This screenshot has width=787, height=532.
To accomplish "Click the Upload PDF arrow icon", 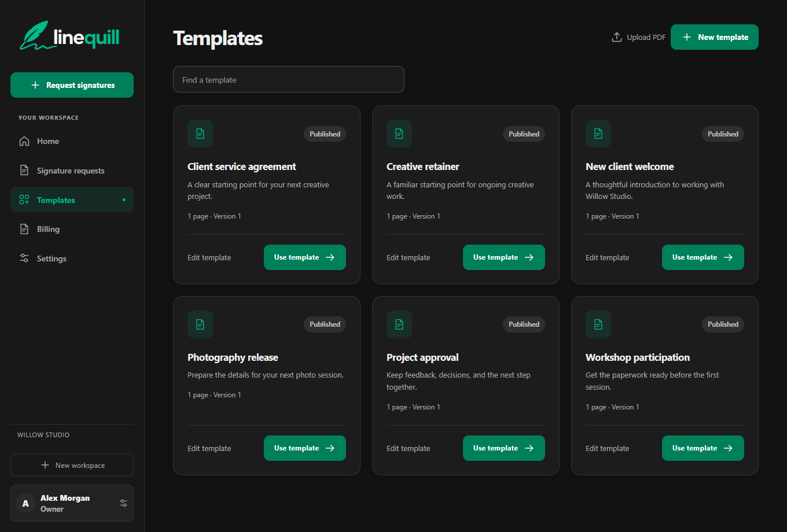I will (617, 37).
